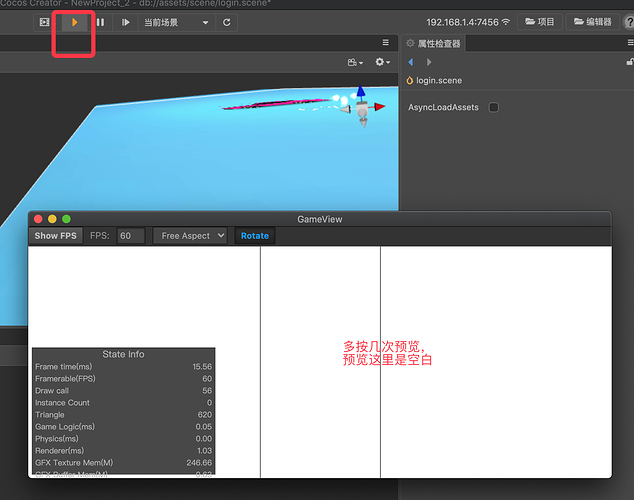The image size is (634, 500).
Task: Open the scene gear settings dropdown
Action: click(x=383, y=62)
